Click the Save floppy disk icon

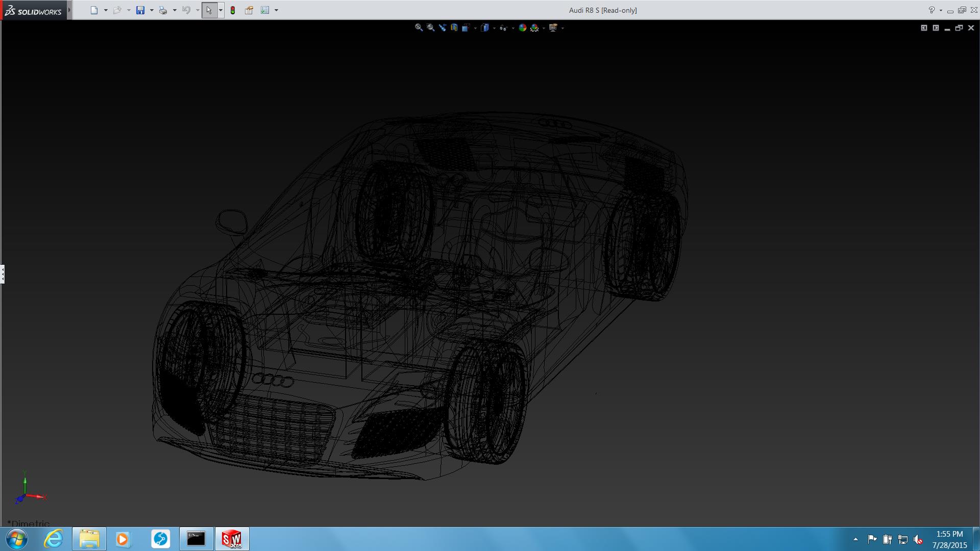(x=140, y=10)
